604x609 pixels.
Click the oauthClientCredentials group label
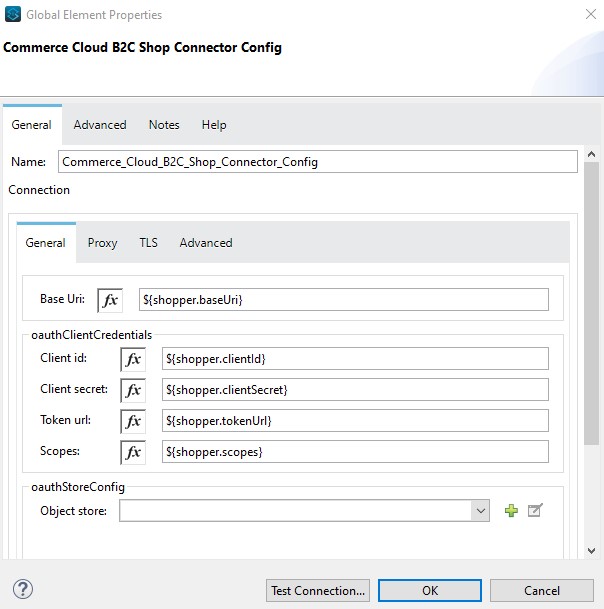click(92, 335)
